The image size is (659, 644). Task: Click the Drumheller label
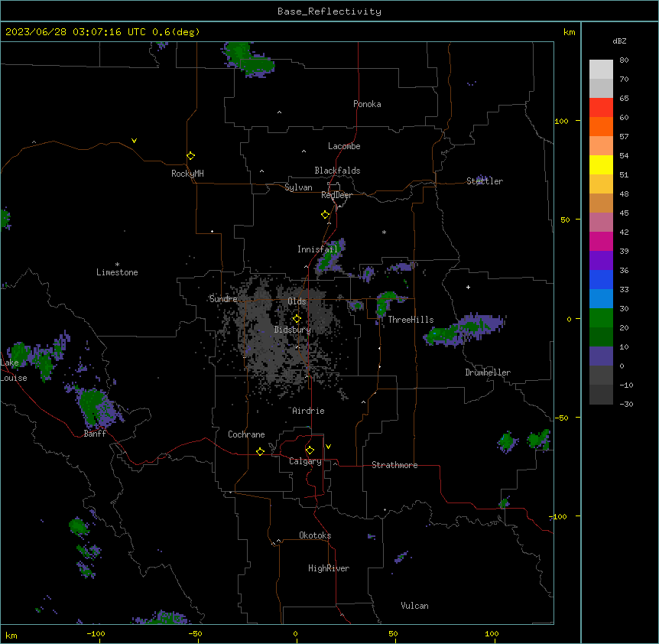coord(488,372)
